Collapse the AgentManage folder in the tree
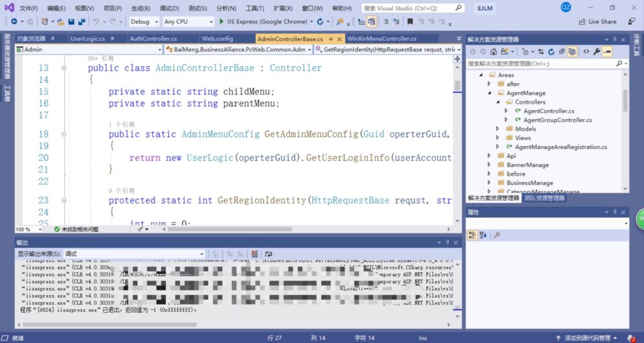This screenshot has height=343, width=644. tap(489, 93)
